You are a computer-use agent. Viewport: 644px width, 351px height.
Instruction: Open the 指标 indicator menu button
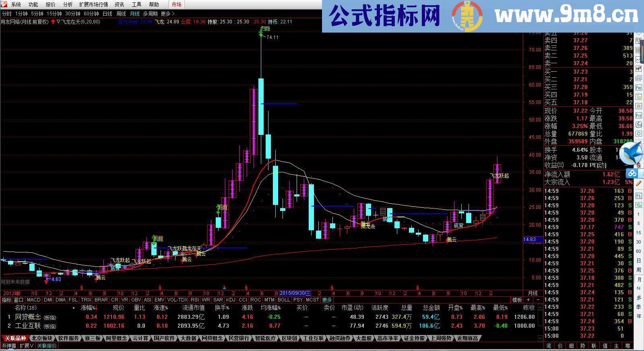click(x=6, y=300)
